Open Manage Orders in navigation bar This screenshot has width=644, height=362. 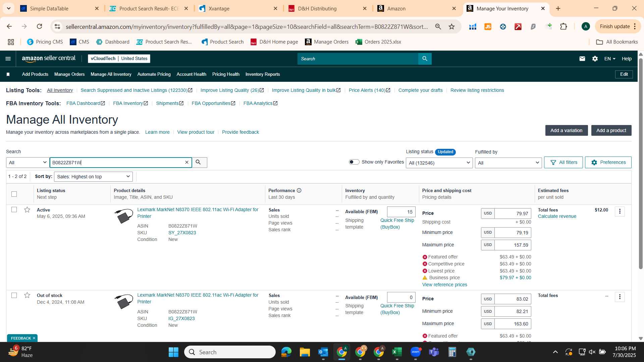pos(69,74)
